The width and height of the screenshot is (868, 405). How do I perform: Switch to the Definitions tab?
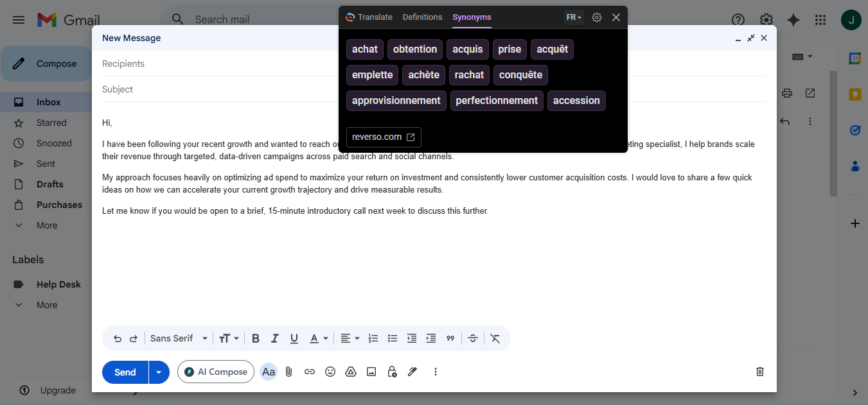coord(422,17)
